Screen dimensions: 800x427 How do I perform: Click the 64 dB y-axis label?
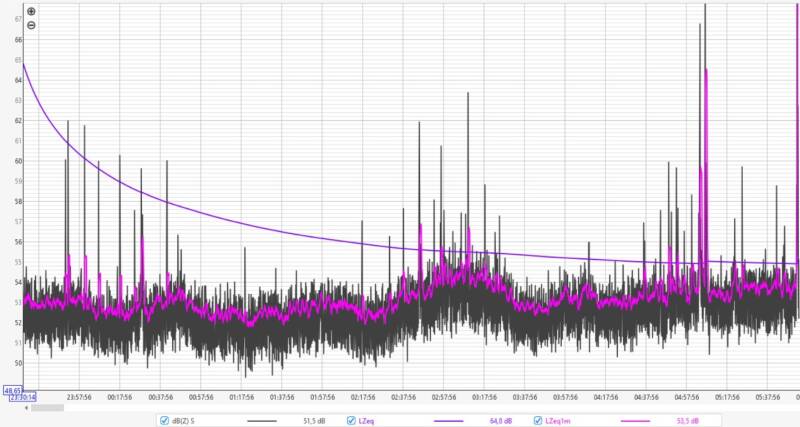click(18, 80)
